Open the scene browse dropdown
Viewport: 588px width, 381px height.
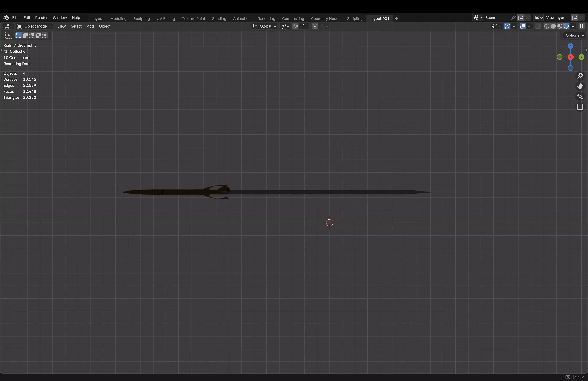click(477, 18)
